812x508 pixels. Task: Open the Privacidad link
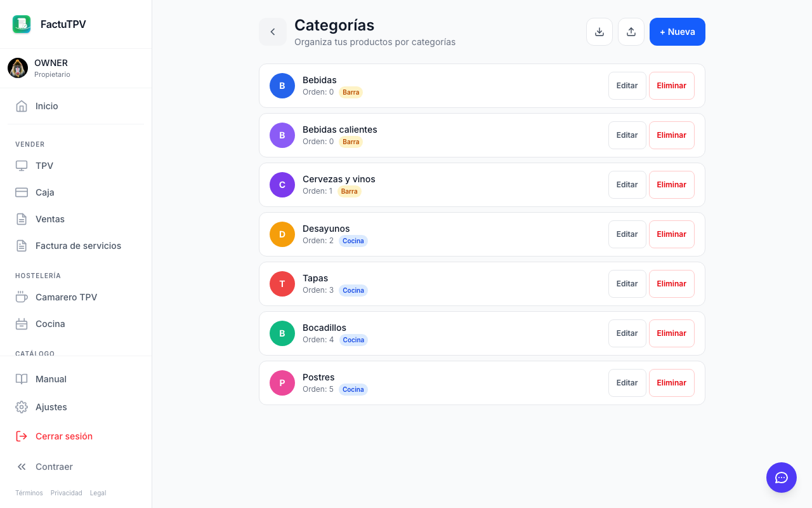click(67, 493)
